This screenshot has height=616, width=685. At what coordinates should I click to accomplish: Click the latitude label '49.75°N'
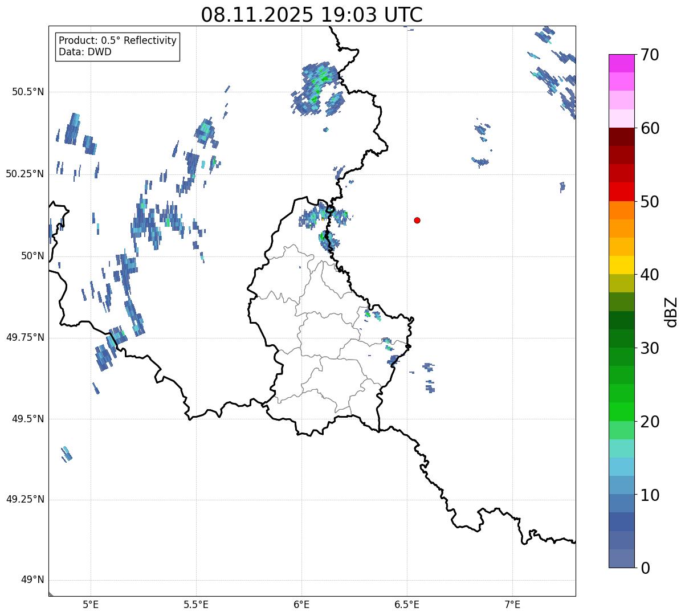coord(25,337)
